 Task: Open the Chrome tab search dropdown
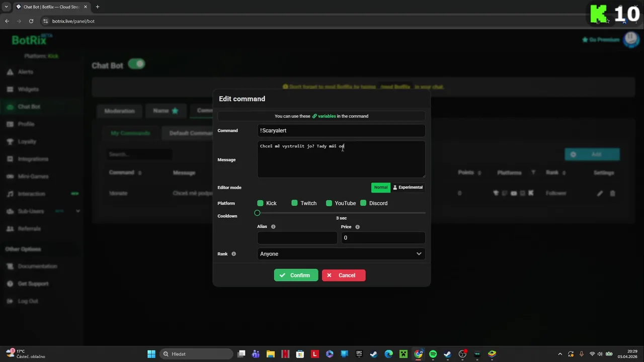coord(6,7)
